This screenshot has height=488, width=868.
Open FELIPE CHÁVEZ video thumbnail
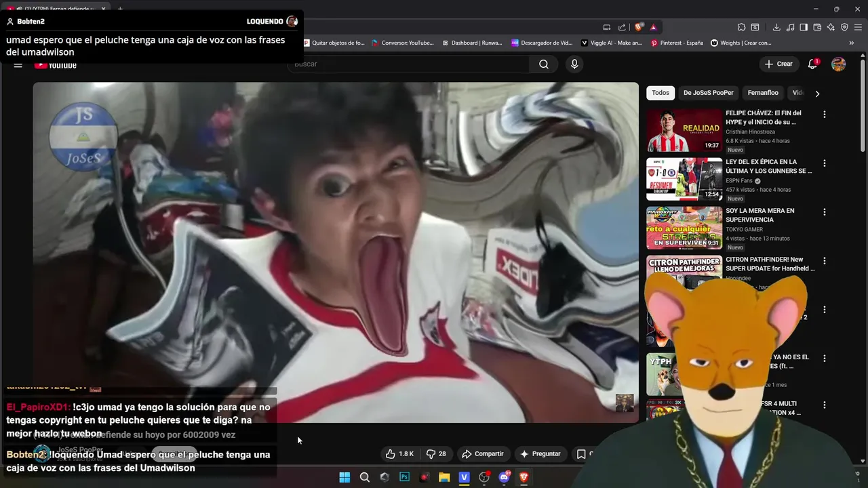(x=684, y=131)
